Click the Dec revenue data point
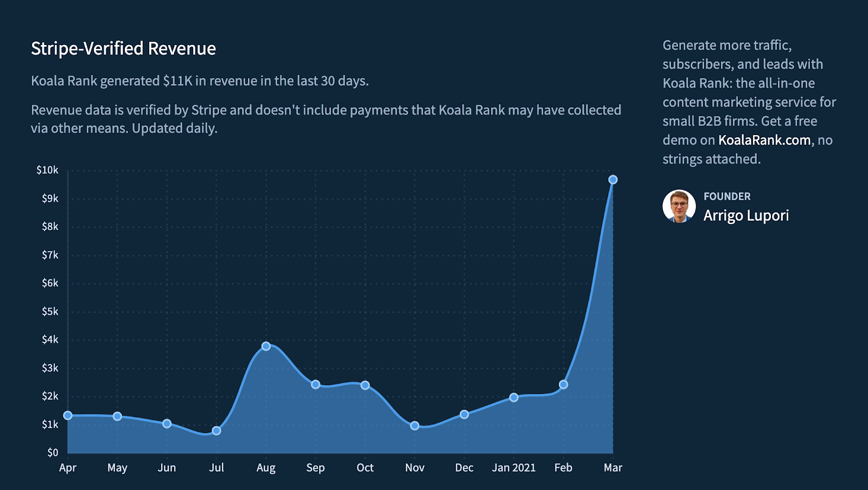The image size is (868, 490). (x=464, y=415)
